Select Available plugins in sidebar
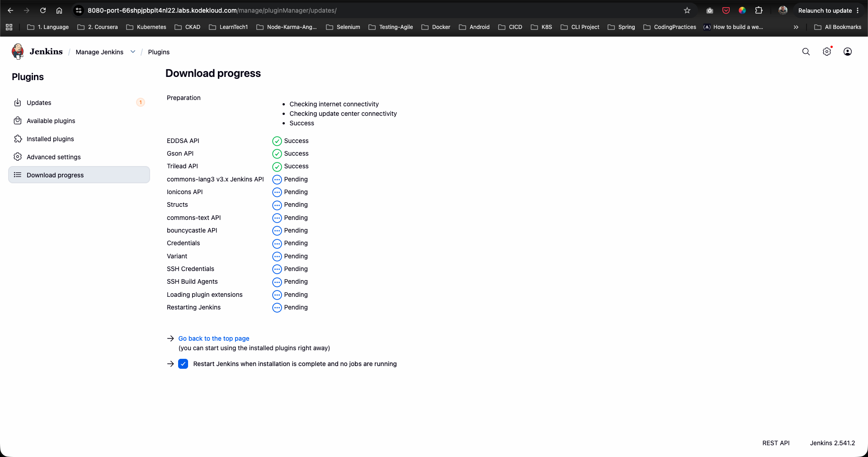This screenshot has height=457, width=868. [79, 121]
